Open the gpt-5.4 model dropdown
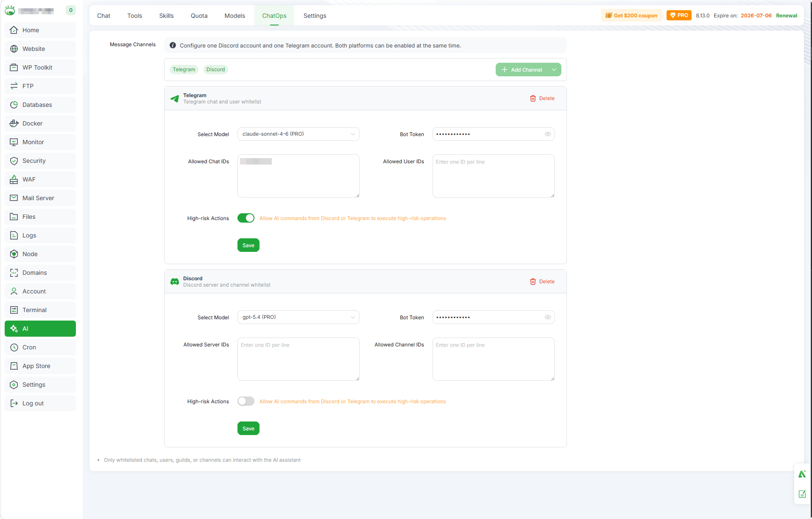 299,317
